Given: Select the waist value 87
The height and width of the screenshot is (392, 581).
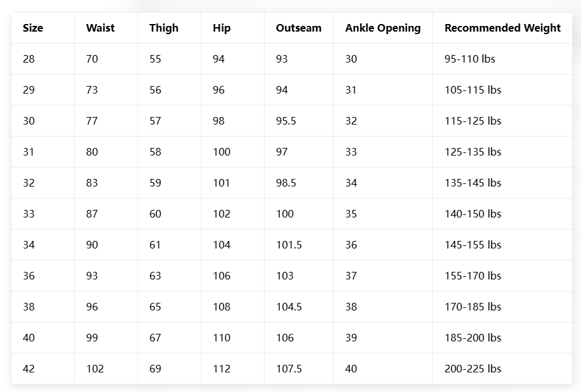Looking at the screenshot, I should coord(92,214).
